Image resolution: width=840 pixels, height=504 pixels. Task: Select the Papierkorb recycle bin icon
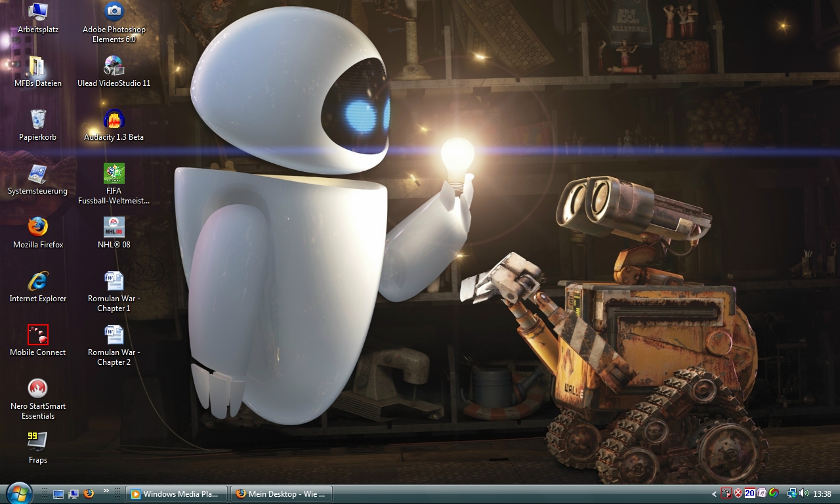pos(38,119)
